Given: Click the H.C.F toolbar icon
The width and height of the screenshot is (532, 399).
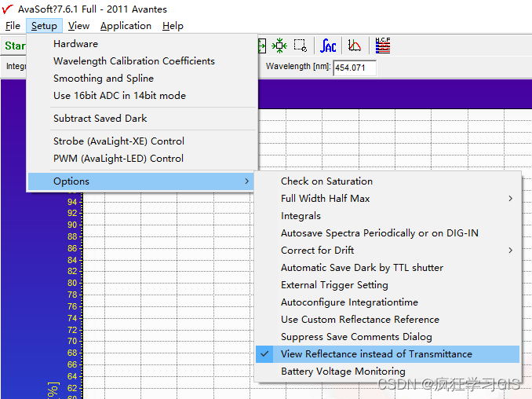Looking at the screenshot, I should pyautogui.click(x=383, y=46).
